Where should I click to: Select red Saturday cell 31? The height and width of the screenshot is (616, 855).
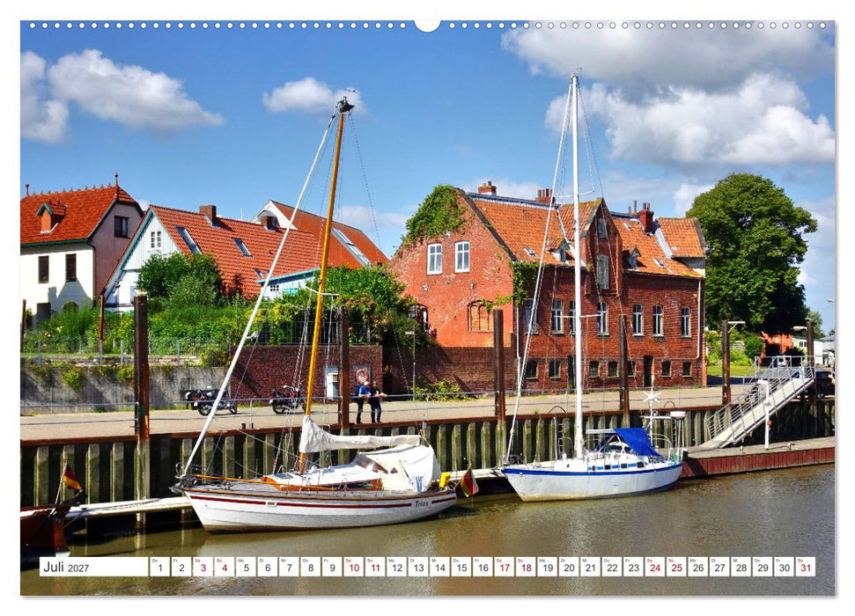806,567
